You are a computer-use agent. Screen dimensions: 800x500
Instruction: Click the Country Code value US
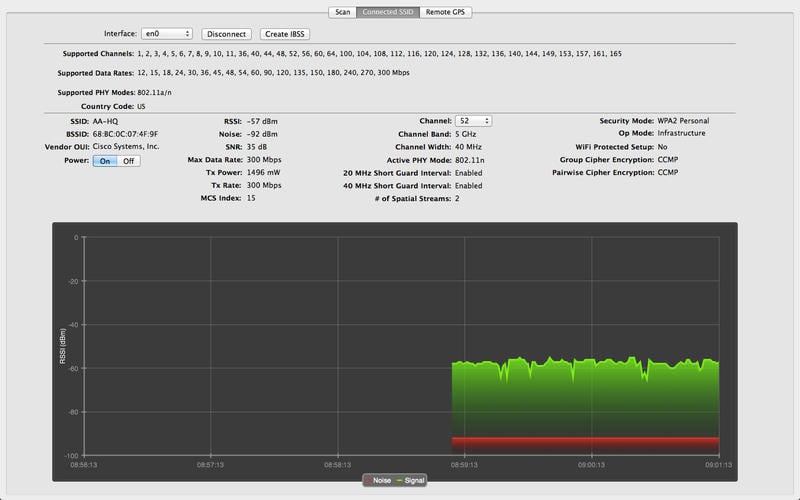tap(141, 107)
